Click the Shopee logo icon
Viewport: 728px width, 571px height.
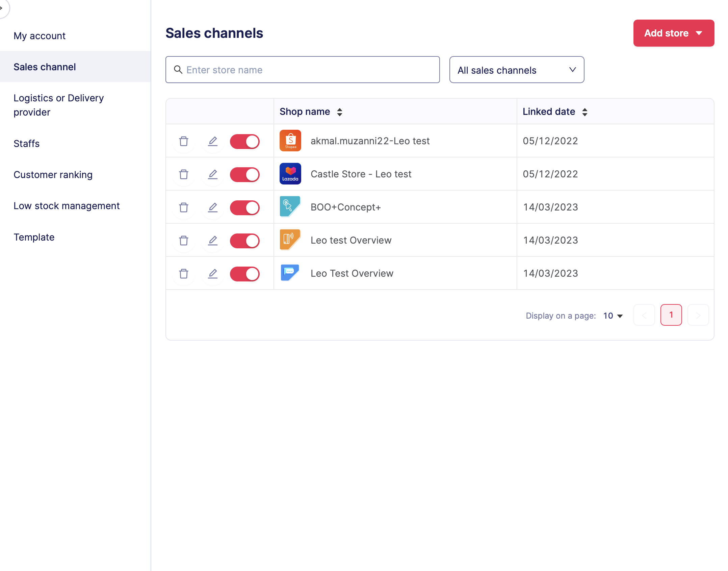(x=290, y=141)
